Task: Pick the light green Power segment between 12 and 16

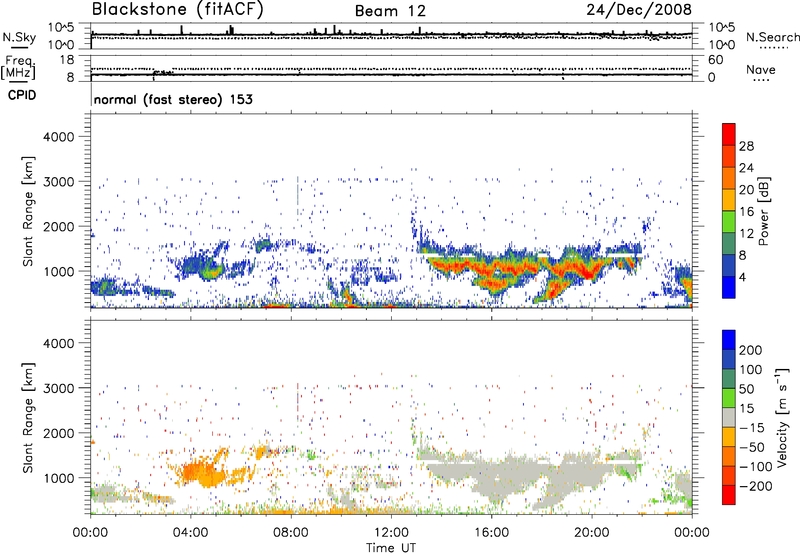Action: coord(729,222)
